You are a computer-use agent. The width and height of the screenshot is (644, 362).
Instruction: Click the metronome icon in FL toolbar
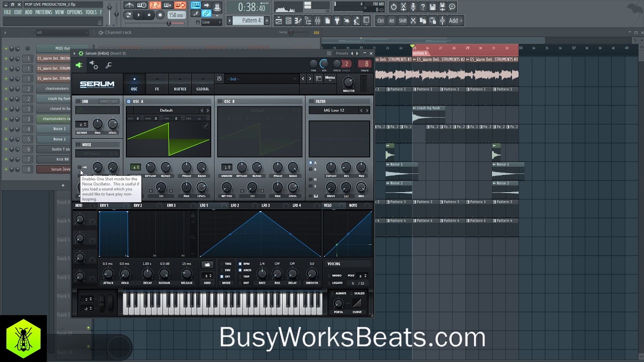click(x=129, y=6)
